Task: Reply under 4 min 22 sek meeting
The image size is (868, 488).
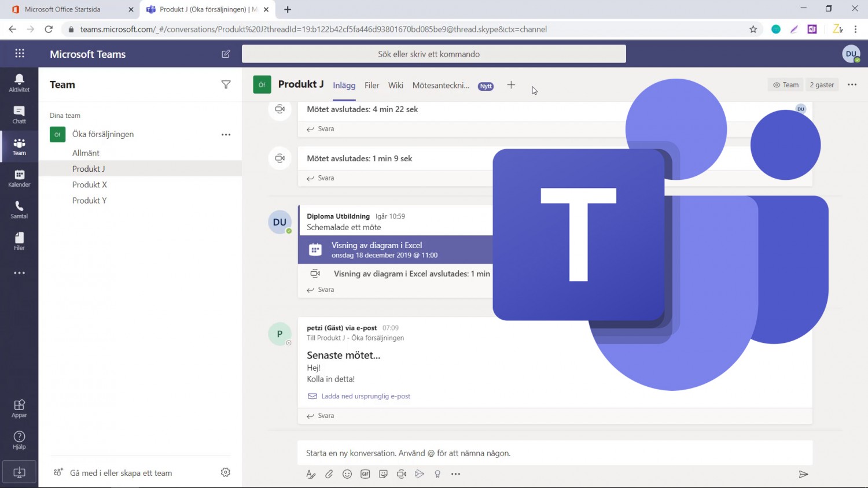Action: pos(321,129)
